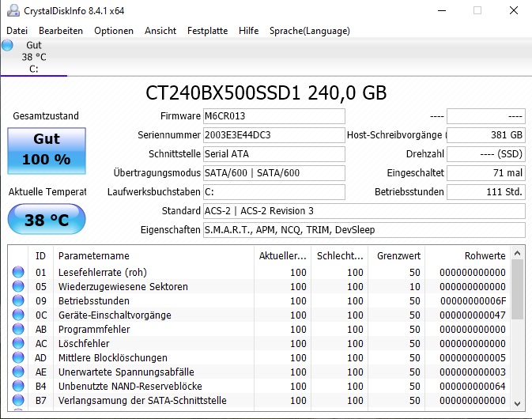Image resolution: width=532 pixels, height=419 pixels.
Task: Select the Wiederzugewiesene Sektoren row text
Action: [123, 287]
